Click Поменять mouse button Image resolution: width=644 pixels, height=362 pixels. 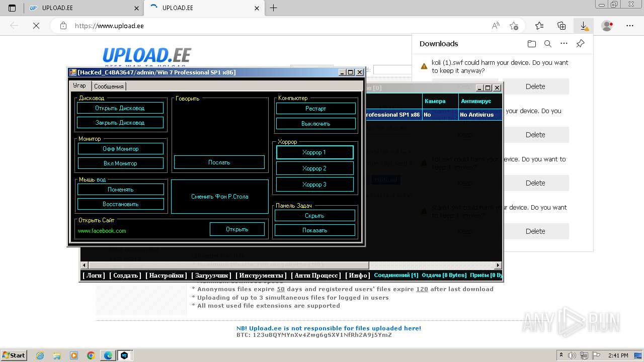pyautogui.click(x=120, y=190)
